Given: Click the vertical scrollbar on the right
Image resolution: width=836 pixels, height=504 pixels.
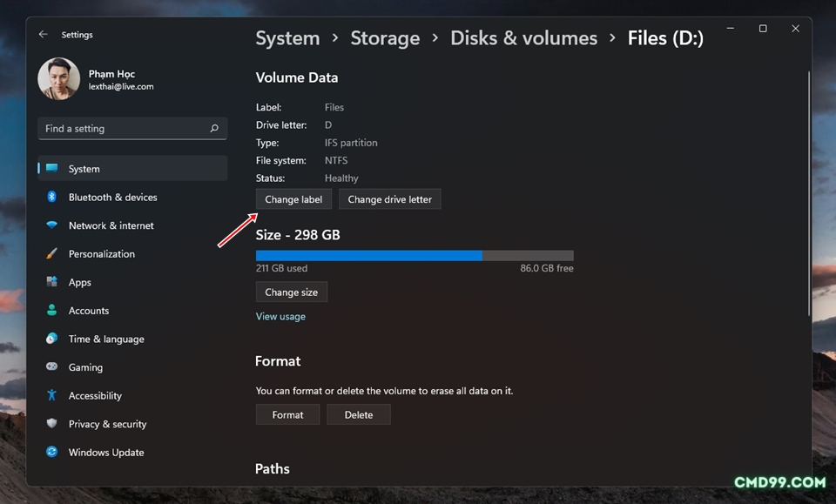Looking at the screenshot, I should [x=809, y=193].
